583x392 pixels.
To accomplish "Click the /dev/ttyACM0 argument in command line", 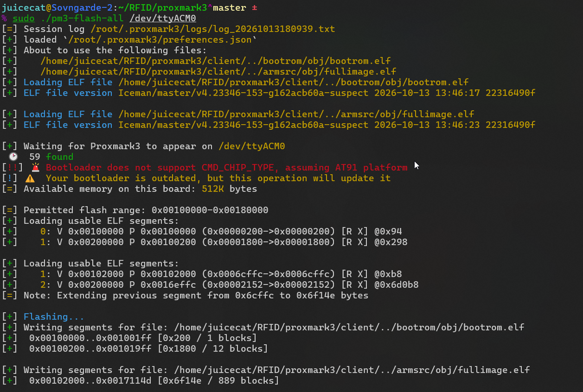I will coord(162,18).
